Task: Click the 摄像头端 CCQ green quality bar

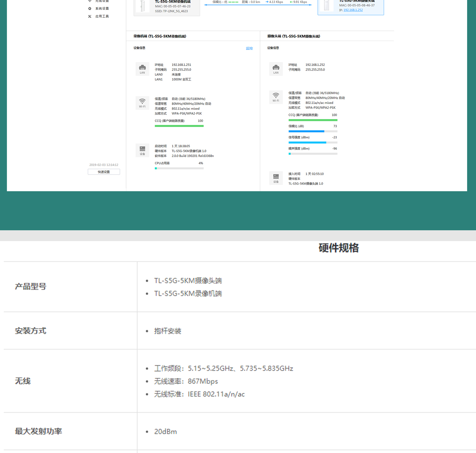Action: [x=313, y=120]
